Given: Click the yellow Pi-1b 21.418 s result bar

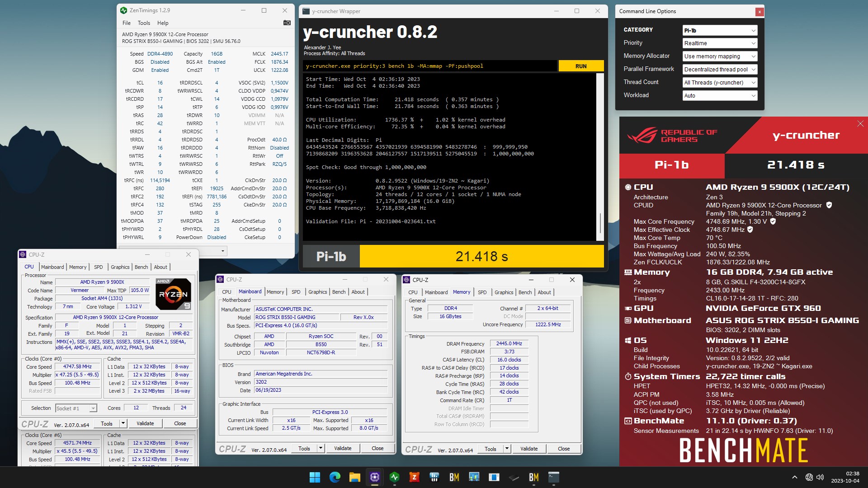Looking at the screenshot, I should [x=481, y=256].
